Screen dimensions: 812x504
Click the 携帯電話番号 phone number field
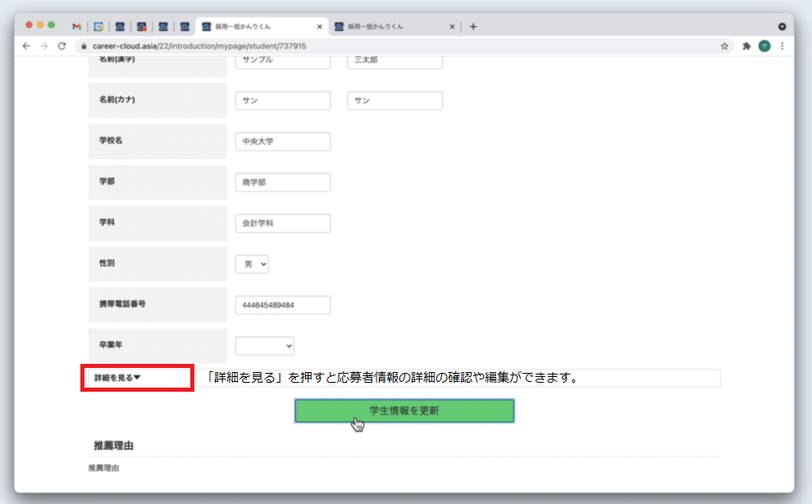point(282,305)
